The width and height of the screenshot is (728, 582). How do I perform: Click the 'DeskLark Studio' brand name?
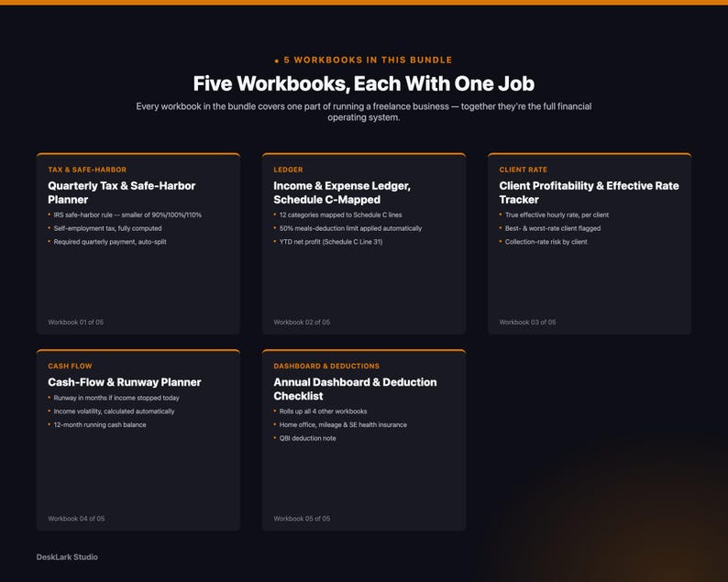(67, 557)
